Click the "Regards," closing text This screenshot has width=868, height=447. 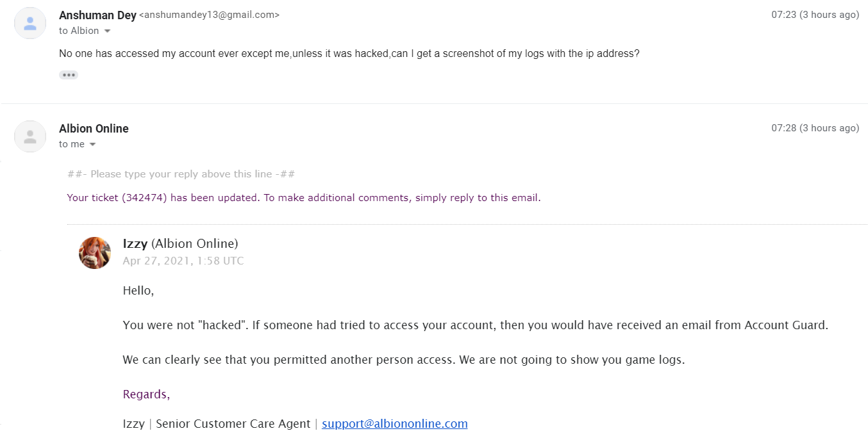click(x=146, y=394)
